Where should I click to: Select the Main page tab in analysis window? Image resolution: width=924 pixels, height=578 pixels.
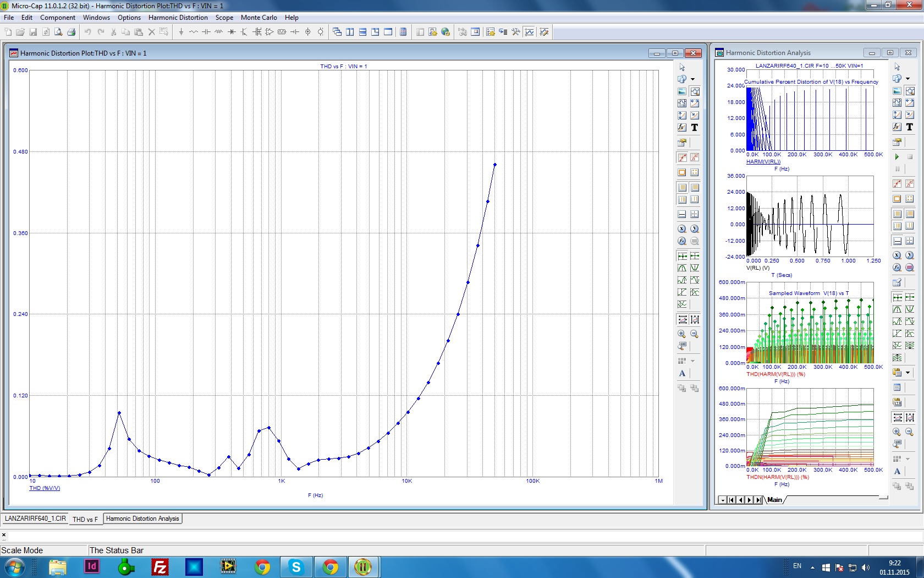(774, 500)
